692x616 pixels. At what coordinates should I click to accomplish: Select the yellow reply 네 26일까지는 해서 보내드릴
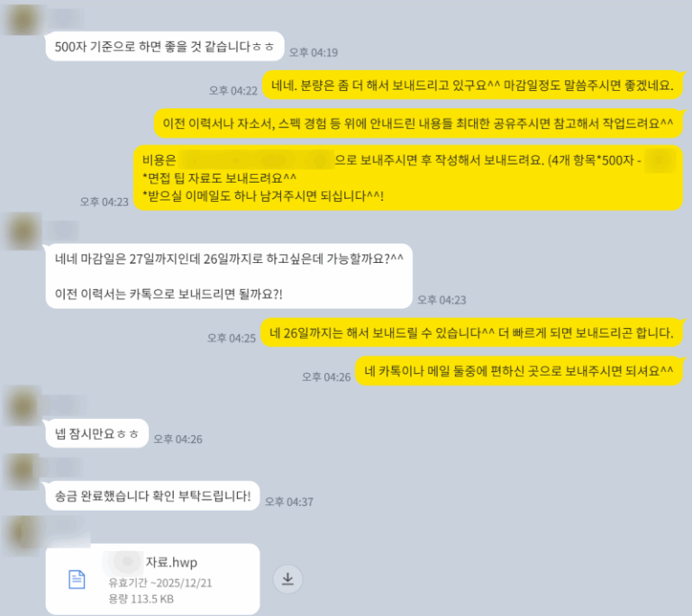pos(471,332)
